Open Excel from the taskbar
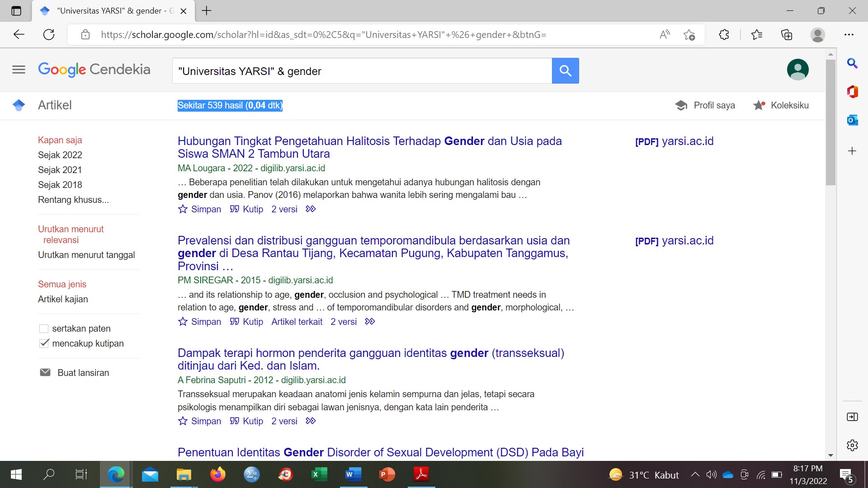 click(x=319, y=474)
